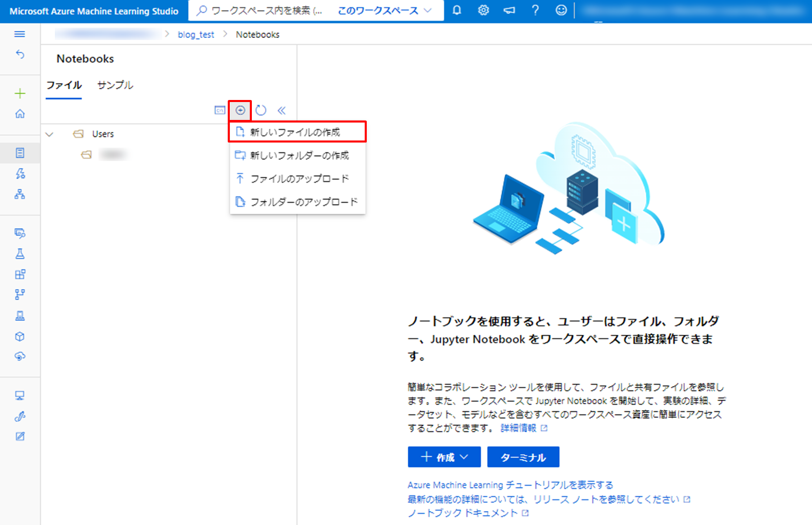
Task: Open the このワークスペース search scope dropdown
Action: click(x=384, y=11)
